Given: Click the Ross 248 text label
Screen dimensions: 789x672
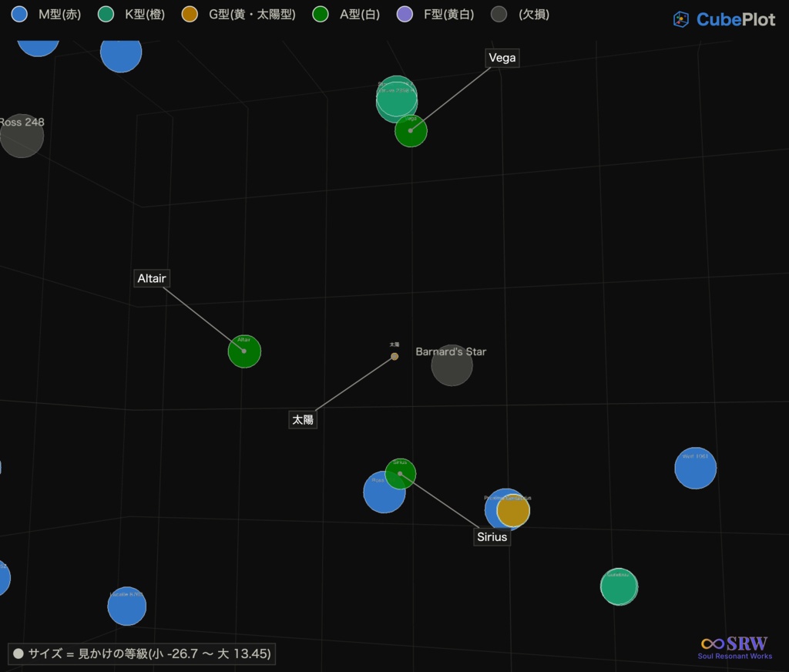Looking at the screenshot, I should click(22, 123).
